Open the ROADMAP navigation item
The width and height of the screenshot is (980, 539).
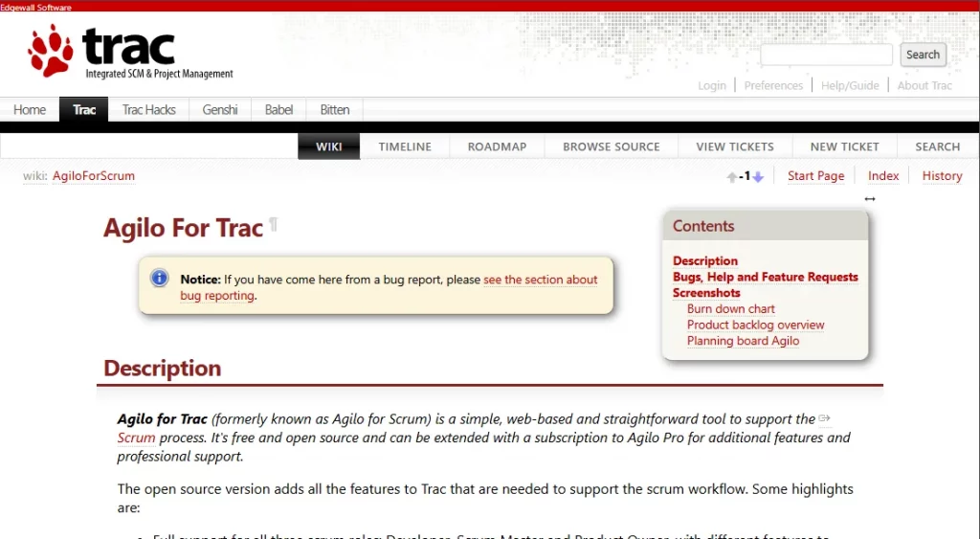click(497, 146)
